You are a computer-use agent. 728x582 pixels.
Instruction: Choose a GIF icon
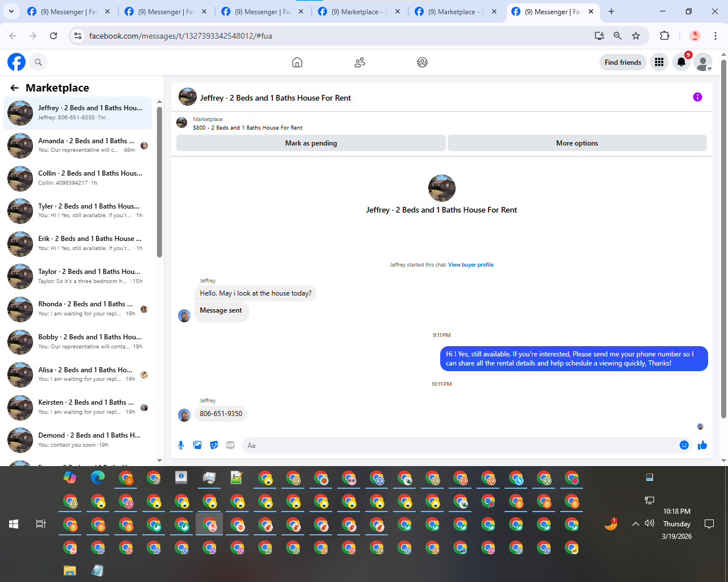click(x=230, y=445)
